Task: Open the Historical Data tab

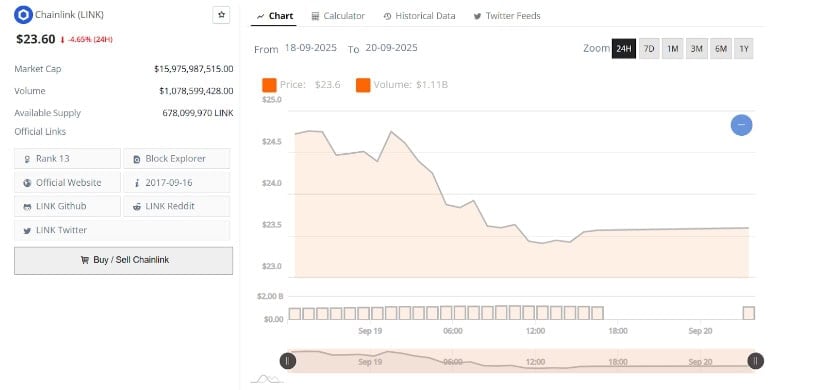Action: (419, 16)
